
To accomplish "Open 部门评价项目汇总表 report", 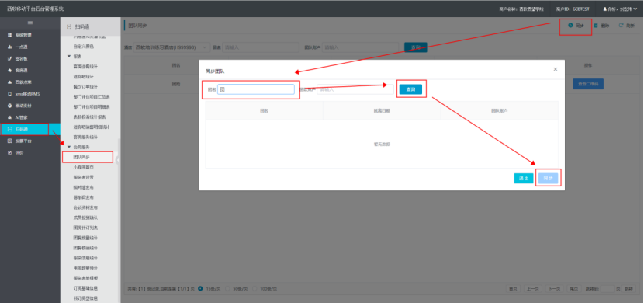I will (92, 96).
